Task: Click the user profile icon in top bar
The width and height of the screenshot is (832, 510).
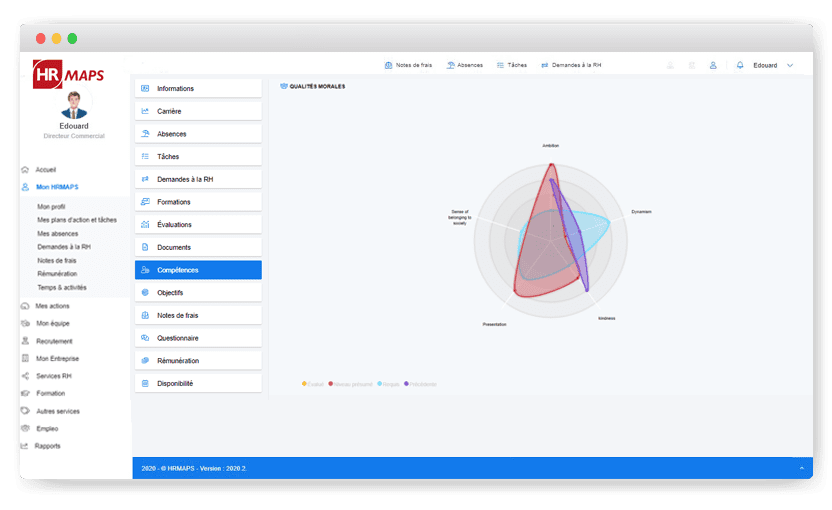Action: point(713,65)
